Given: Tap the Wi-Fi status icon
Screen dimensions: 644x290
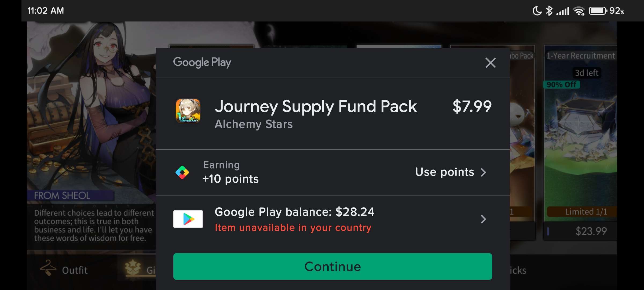Looking at the screenshot, I should click(579, 11).
